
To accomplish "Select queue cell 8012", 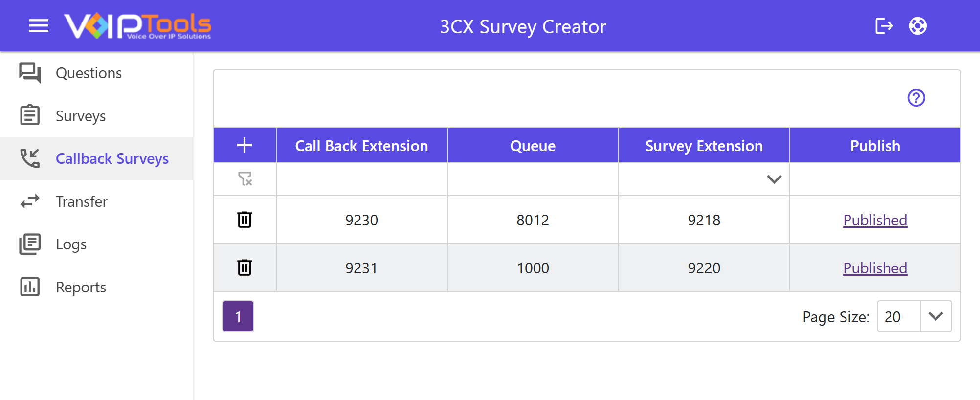I will coord(533,220).
